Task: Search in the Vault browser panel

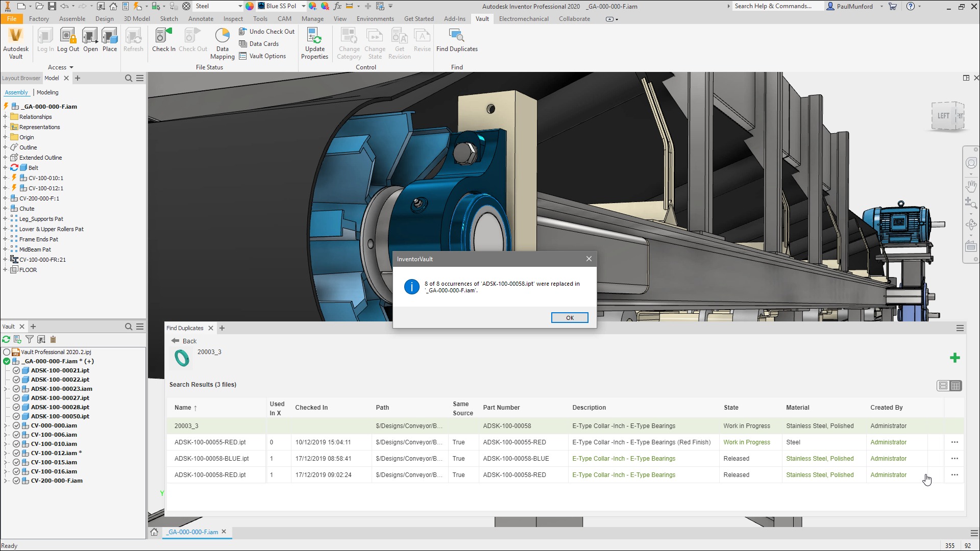Action: click(129, 327)
